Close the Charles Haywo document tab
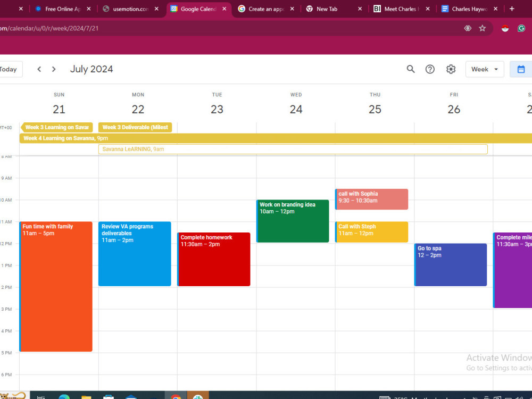532x399 pixels. click(496, 9)
